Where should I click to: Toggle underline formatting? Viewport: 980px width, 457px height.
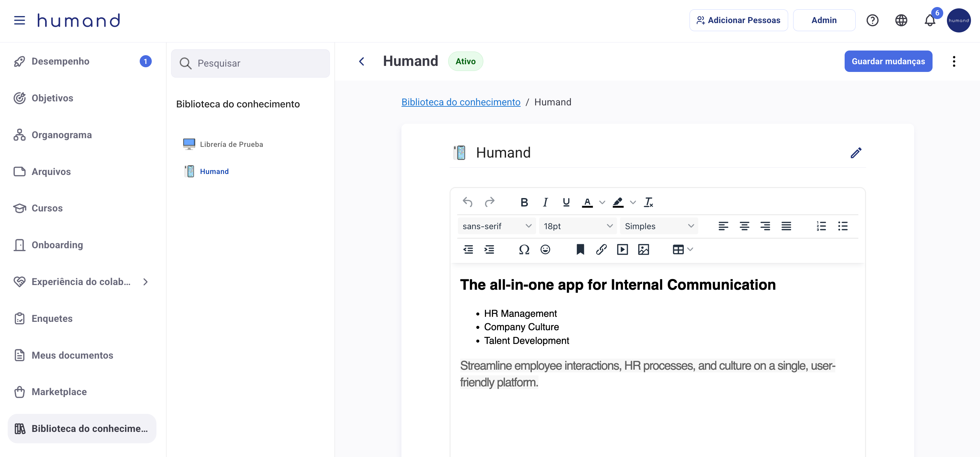(x=566, y=202)
